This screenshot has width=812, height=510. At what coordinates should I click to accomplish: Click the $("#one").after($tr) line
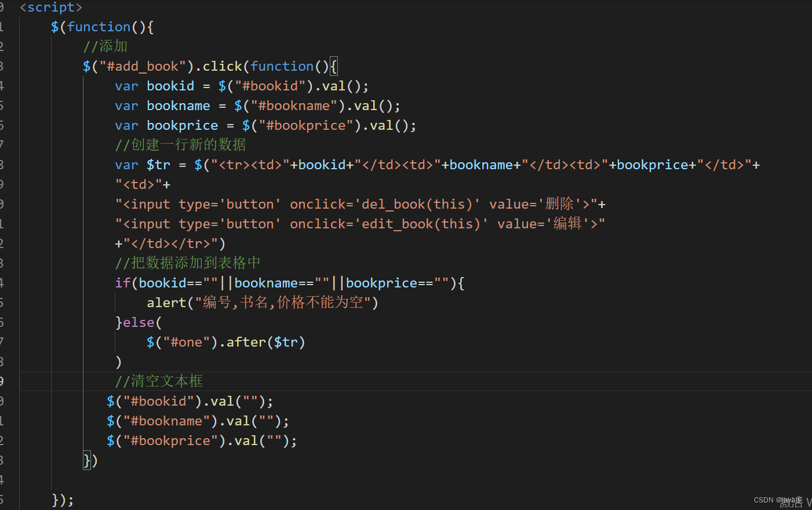[226, 342]
